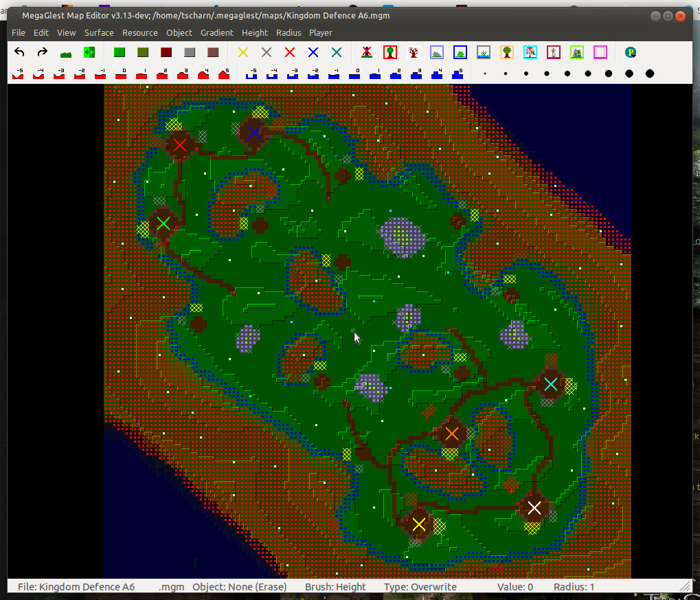Open the Surface menu
700x600 pixels.
(99, 32)
